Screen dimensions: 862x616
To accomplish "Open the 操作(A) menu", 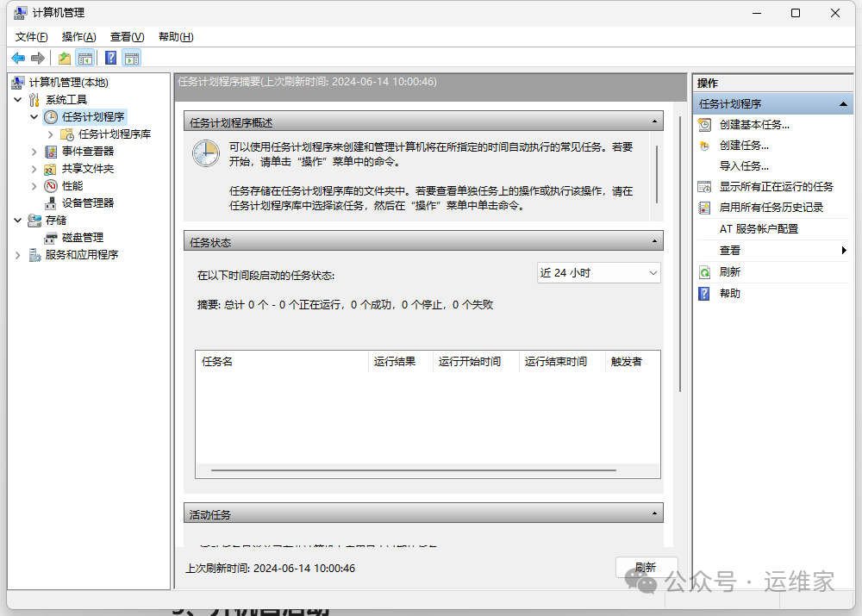I will coord(78,37).
